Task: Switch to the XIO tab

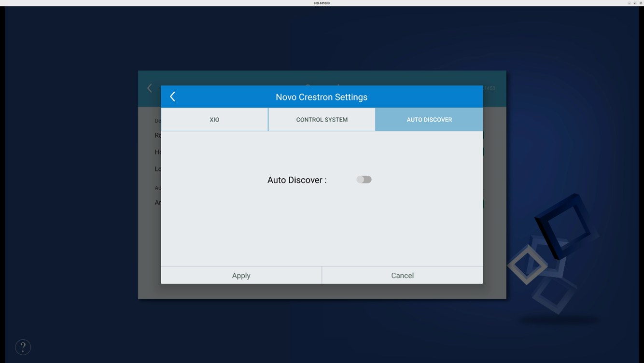Action: coord(214,120)
